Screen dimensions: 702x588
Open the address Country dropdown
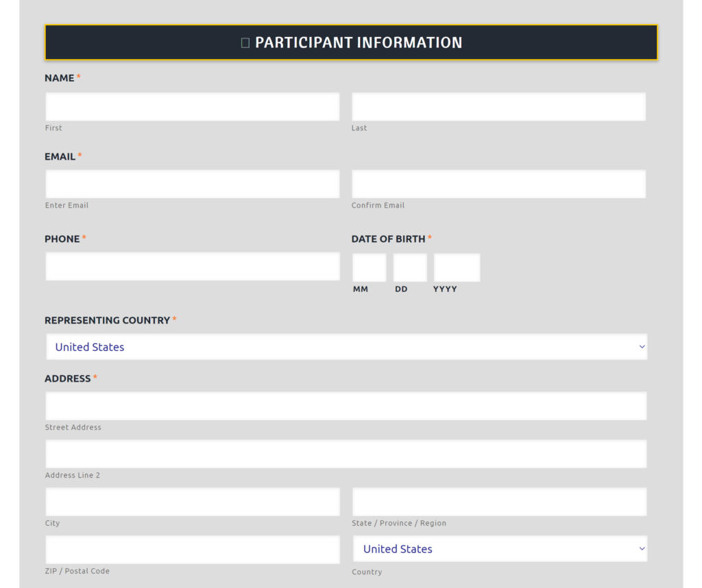point(499,549)
